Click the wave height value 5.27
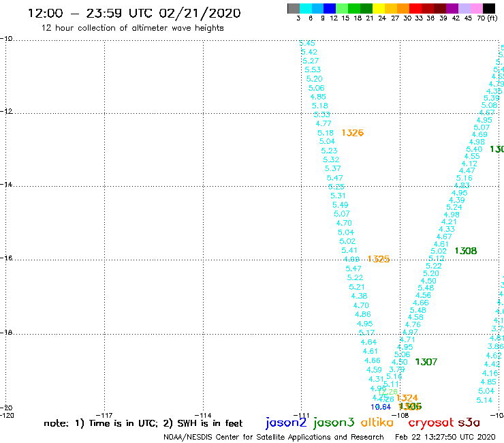The image size is (504, 443). [311, 61]
